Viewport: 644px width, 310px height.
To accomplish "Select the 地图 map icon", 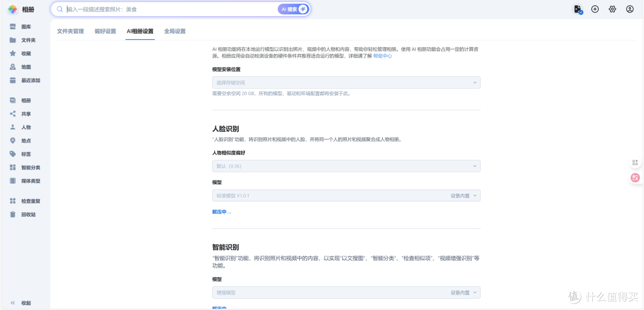I will point(13,67).
